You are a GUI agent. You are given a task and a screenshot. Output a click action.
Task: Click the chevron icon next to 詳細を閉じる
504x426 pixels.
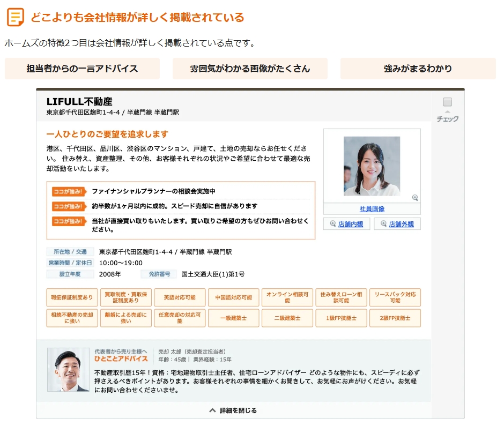(x=212, y=410)
